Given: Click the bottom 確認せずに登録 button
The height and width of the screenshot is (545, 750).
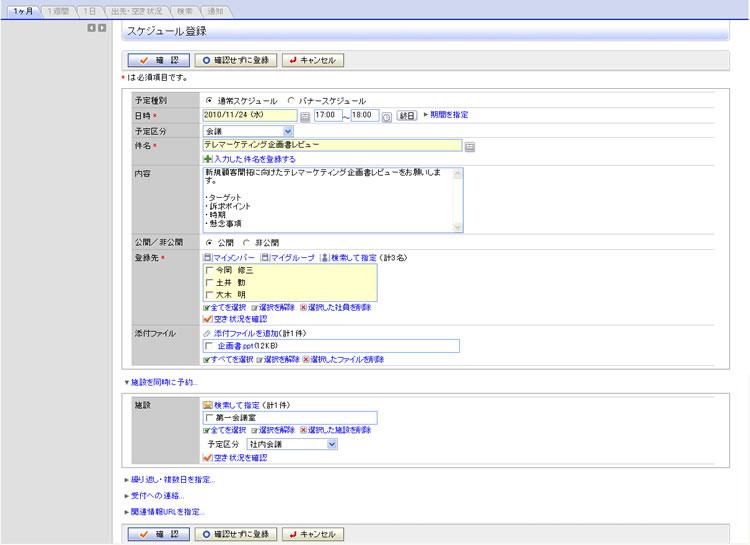Looking at the screenshot, I should [236, 534].
